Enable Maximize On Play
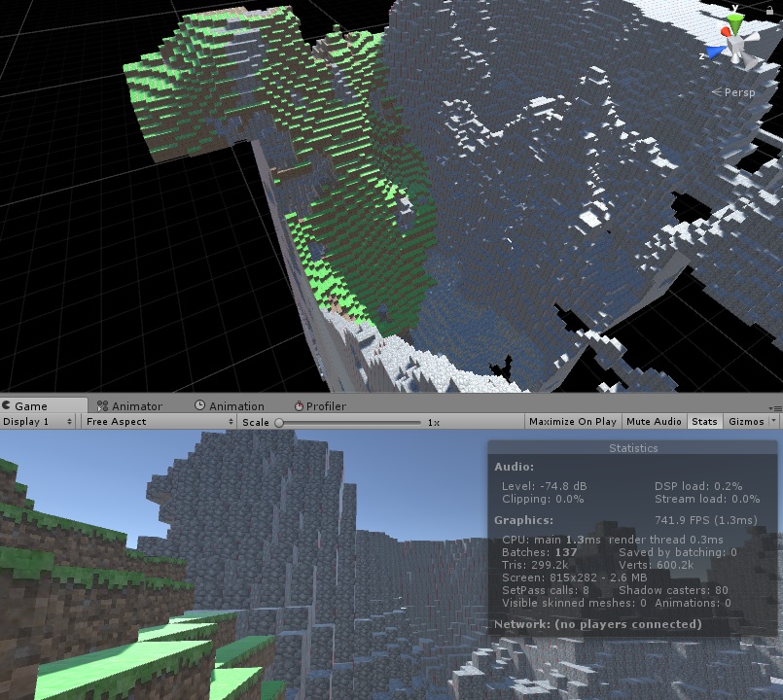 572,422
